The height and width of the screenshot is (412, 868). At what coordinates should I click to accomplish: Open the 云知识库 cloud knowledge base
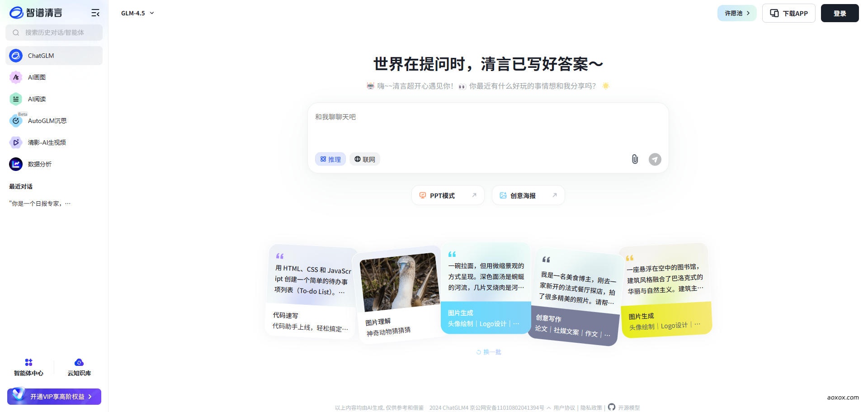79,366
